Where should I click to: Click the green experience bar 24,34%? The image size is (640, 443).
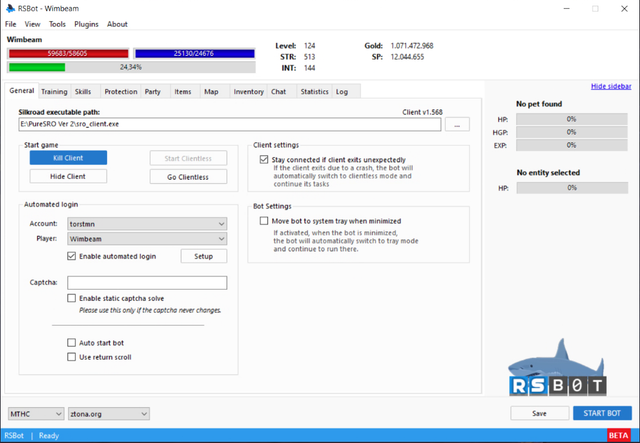click(131, 67)
